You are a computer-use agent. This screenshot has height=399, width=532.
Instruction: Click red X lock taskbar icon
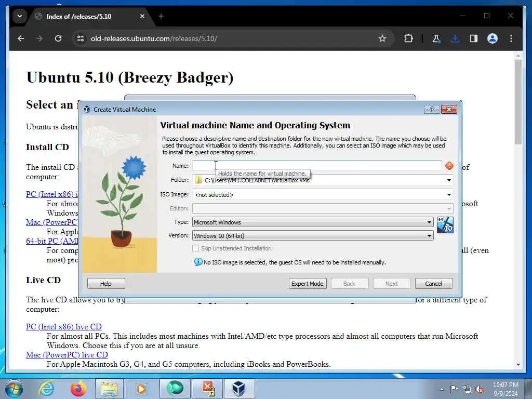[x=207, y=389]
